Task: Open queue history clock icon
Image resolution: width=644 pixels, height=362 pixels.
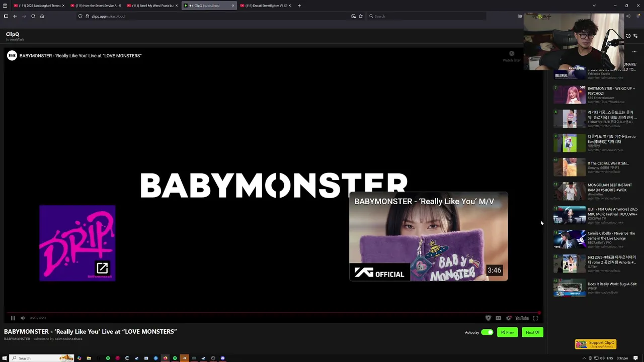Action: pyautogui.click(x=628, y=36)
